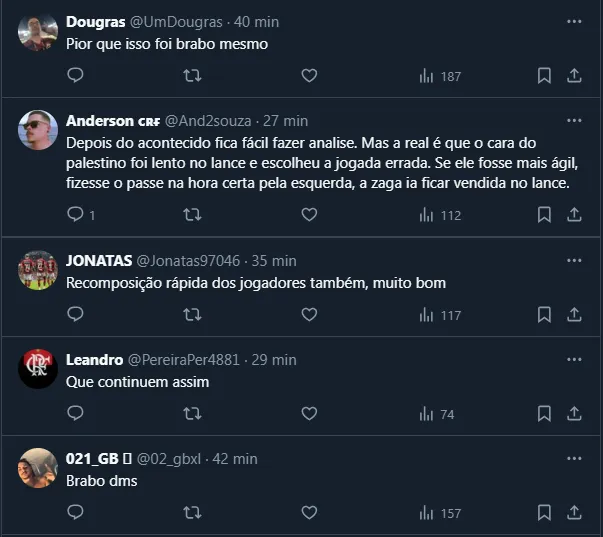Like JONATAS's tweet about Recomposição rápida
This screenshot has height=537, width=603.
pos(309,314)
